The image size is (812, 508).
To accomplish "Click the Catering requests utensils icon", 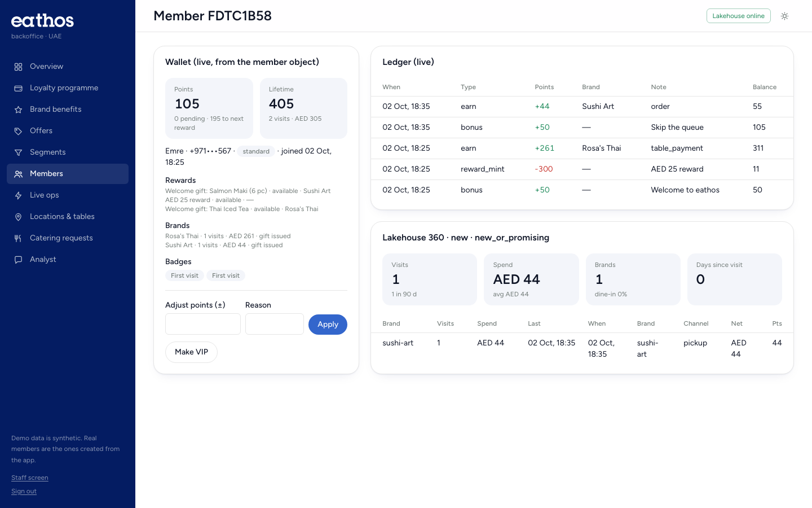I will coord(18,238).
